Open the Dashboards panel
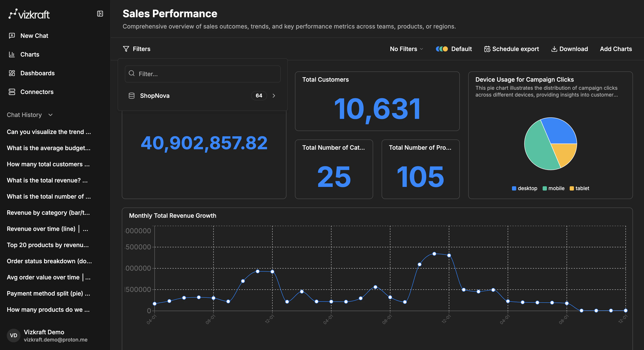Screen dimensions: 644x350 [x=37, y=73]
